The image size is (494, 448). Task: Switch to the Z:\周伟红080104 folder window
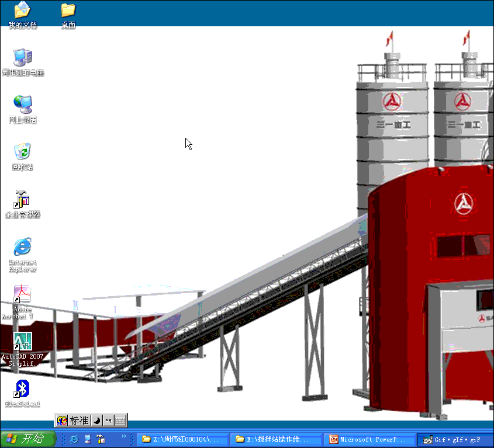(182, 439)
